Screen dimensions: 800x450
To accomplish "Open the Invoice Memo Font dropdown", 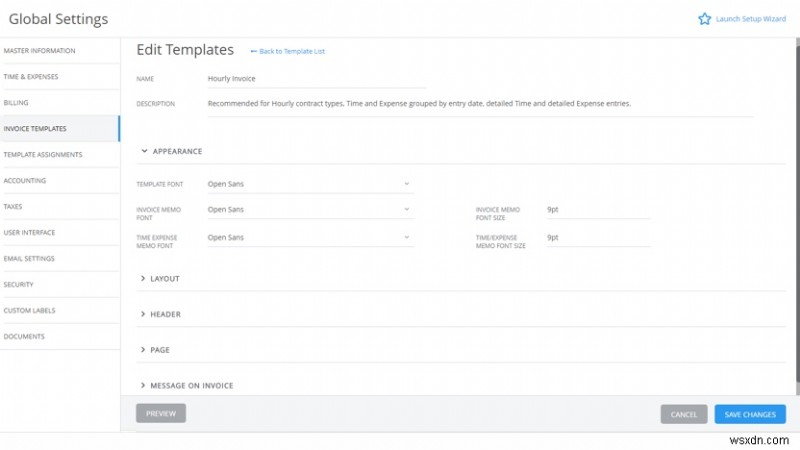I will 309,210.
